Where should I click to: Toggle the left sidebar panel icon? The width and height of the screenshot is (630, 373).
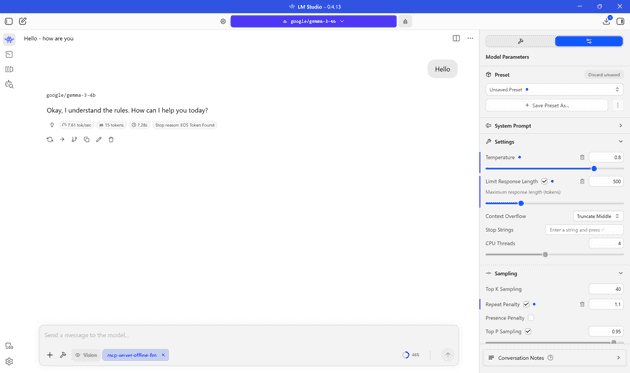pos(9,21)
